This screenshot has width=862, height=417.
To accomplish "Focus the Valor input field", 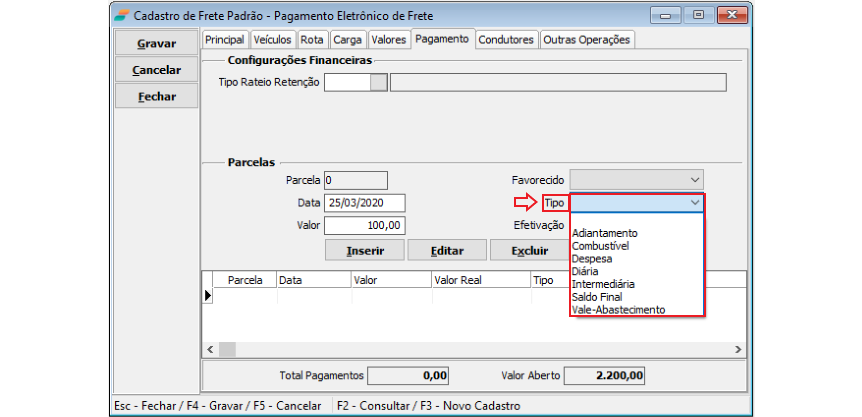I will 365,226.
